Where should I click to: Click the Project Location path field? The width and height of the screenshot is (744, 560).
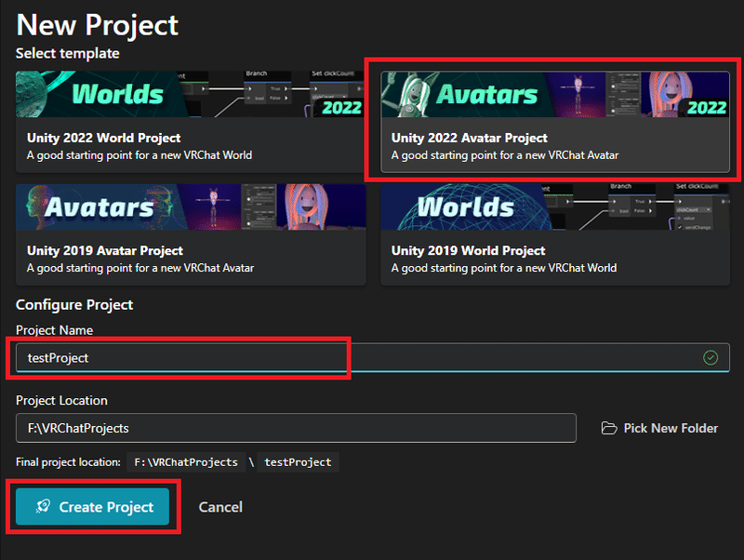(x=296, y=428)
